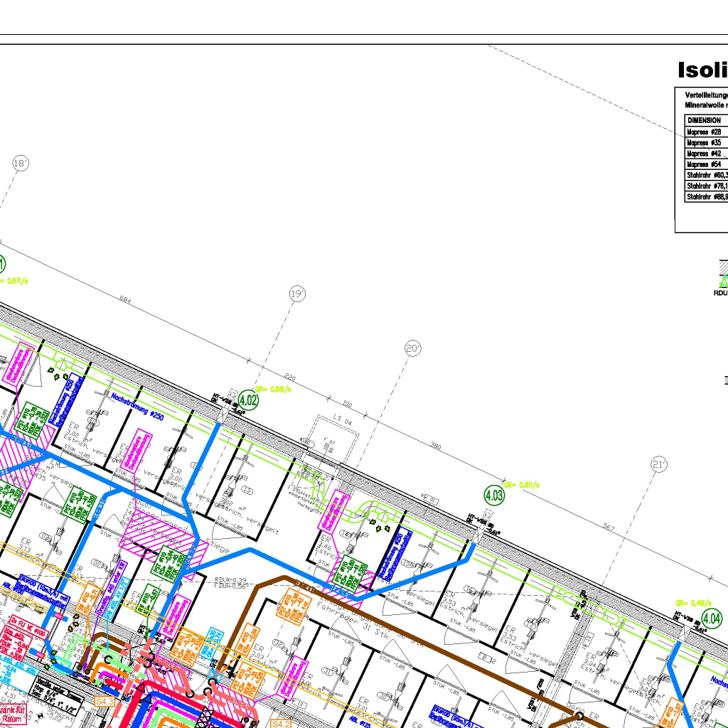728x728 pixels.
Task: Click the green 4.04 drain marker circle
Action: point(712,618)
